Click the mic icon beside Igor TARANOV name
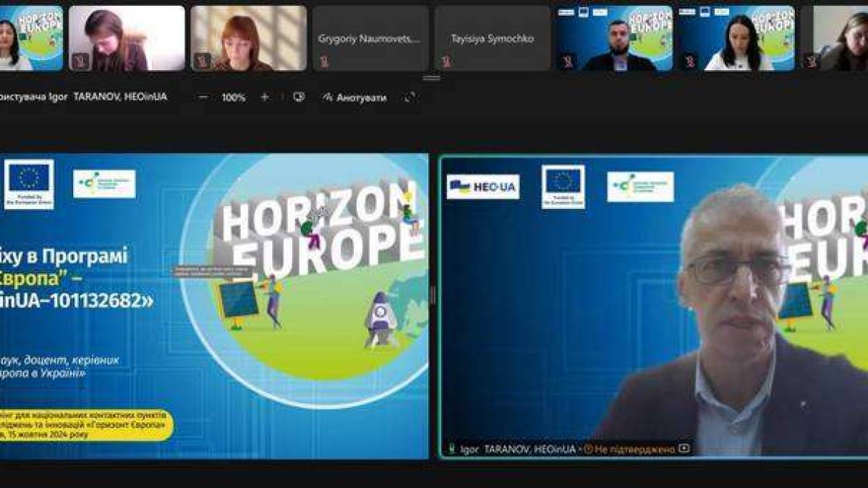 point(451,449)
